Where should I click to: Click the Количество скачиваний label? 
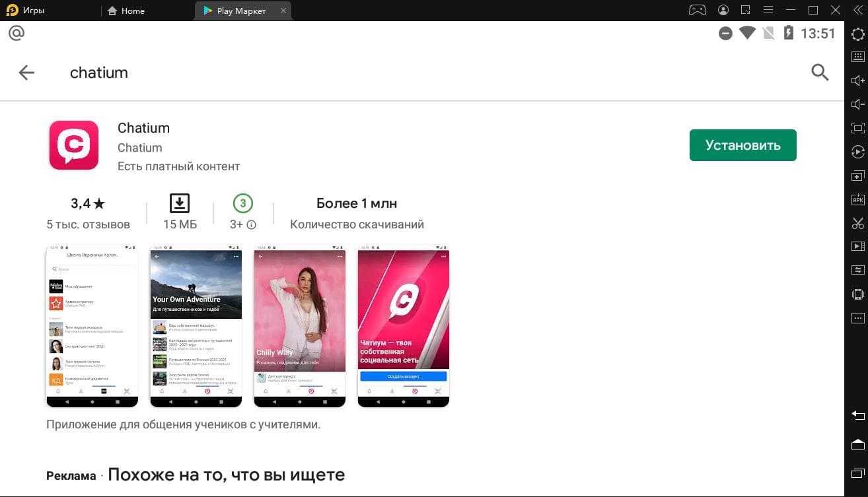tap(357, 224)
